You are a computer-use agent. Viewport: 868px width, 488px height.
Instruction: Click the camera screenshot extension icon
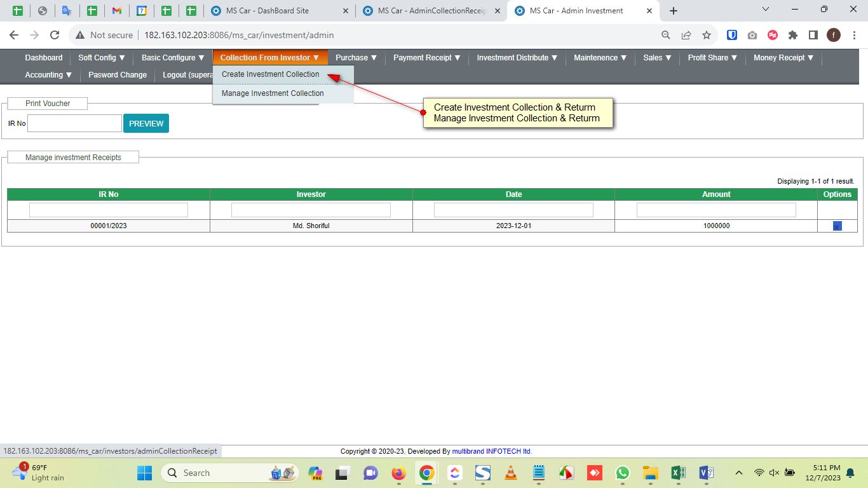coord(752,35)
